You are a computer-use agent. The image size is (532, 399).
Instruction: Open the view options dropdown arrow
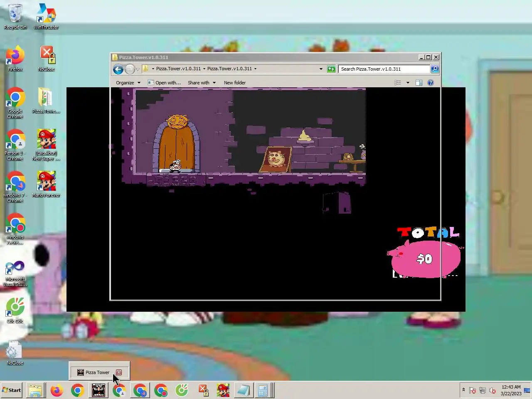[x=408, y=83]
